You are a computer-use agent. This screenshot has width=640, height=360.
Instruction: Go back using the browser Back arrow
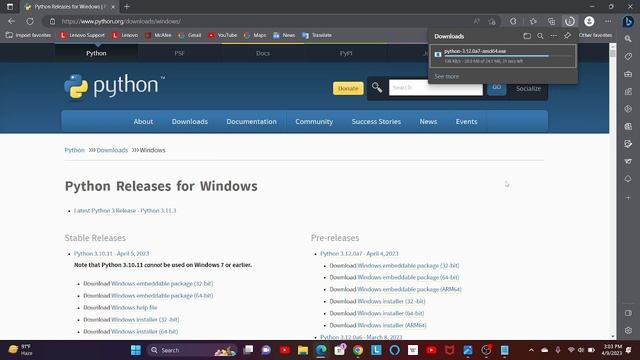click(11, 21)
